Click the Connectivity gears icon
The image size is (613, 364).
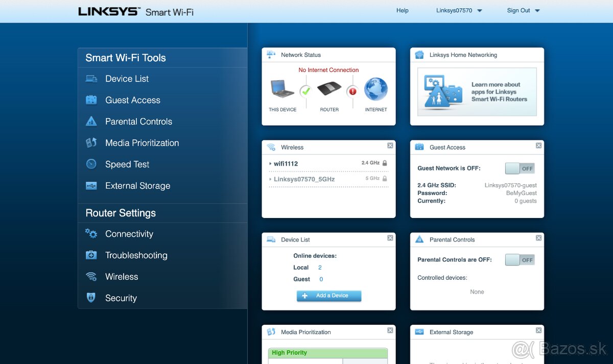tap(91, 234)
